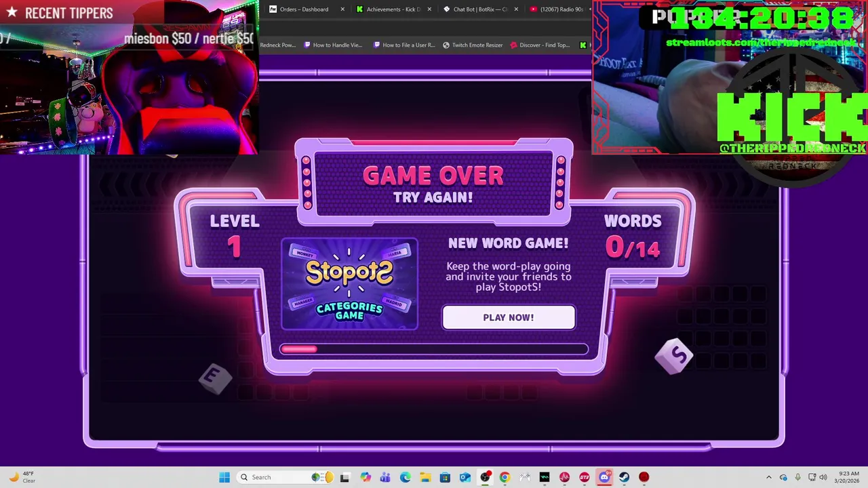Viewport: 868px width, 488px height.
Task: Close the Orders – Dashboard tab
Action: (x=342, y=9)
